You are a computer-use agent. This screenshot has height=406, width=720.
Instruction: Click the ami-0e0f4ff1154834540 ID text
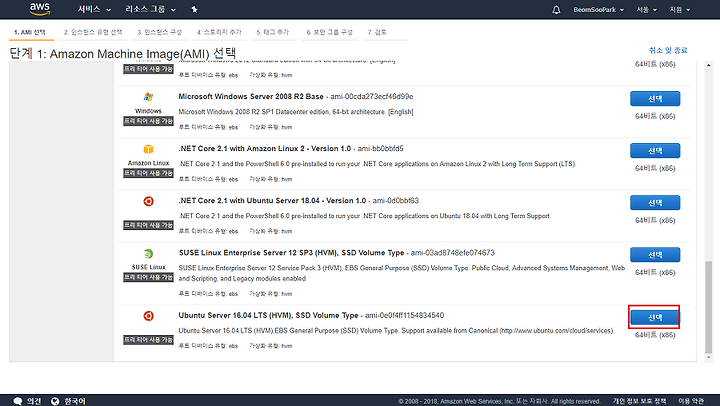[x=405, y=315]
